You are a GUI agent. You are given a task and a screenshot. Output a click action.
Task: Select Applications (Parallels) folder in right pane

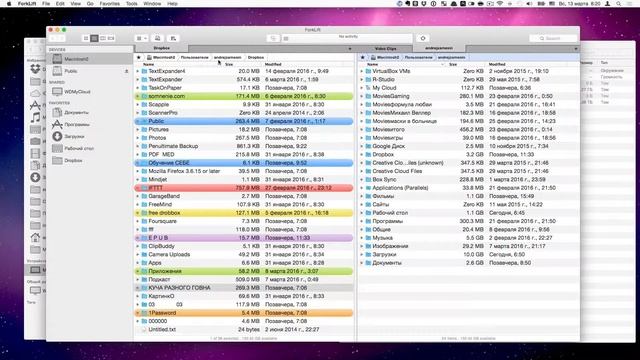coord(469,188)
